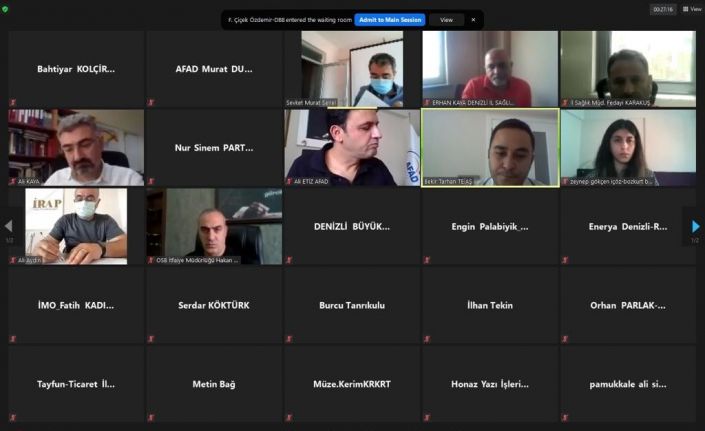
Task: Select the DENİZLİ BÜYÜK... participant tile
Action: point(352,226)
